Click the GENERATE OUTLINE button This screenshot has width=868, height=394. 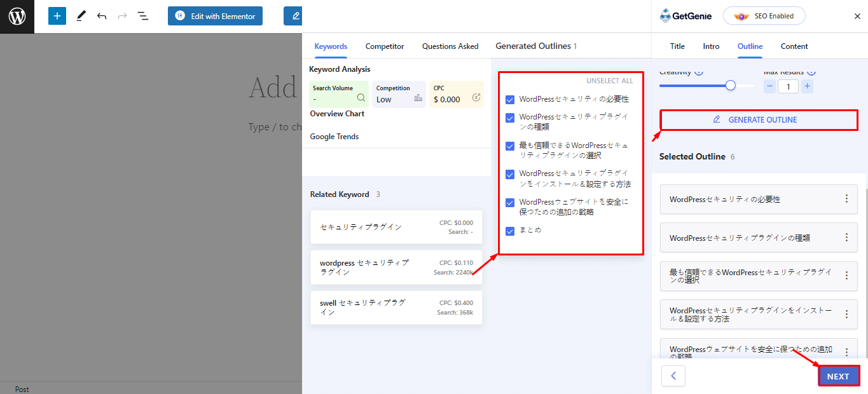click(759, 119)
